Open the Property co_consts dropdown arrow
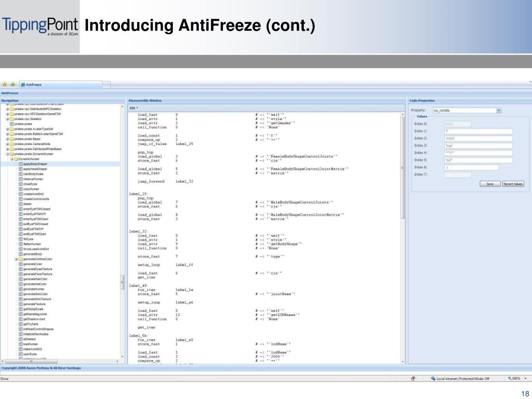This screenshot has height=399, width=532. (x=499, y=110)
